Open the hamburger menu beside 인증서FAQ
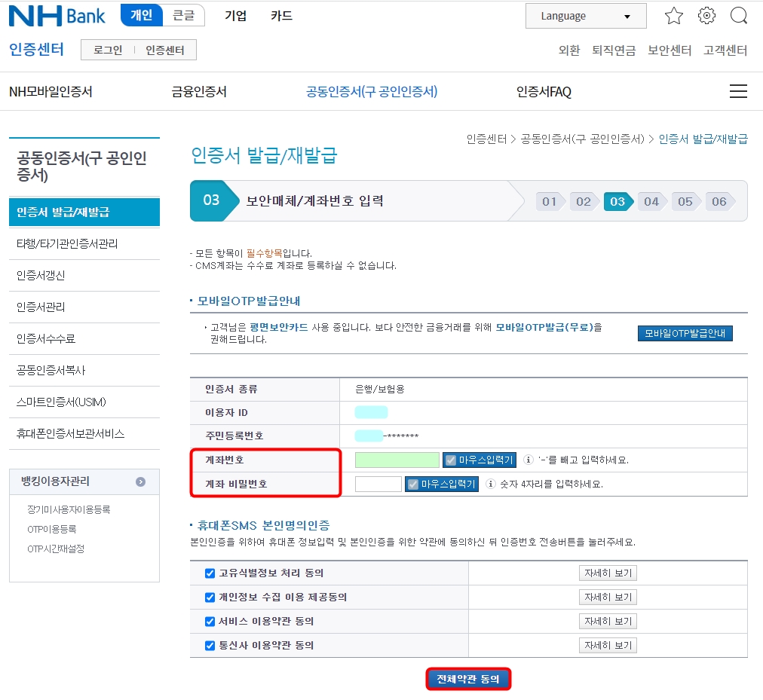This screenshot has width=763, height=700. tap(737, 90)
